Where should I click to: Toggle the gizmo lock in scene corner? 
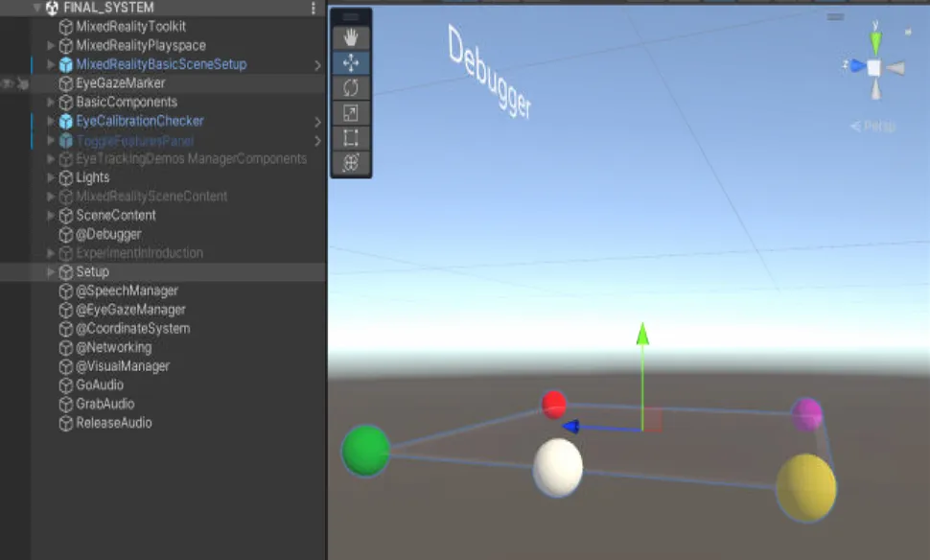(907, 32)
